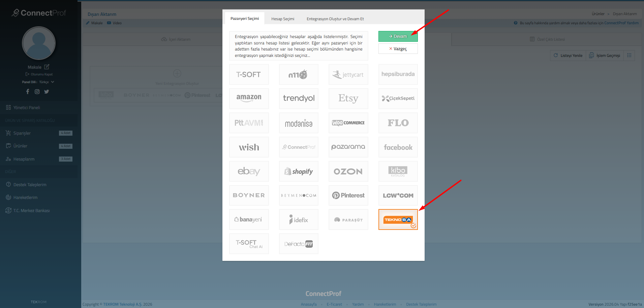
Task: Select the eBay marketplace tile
Action: [x=249, y=171]
